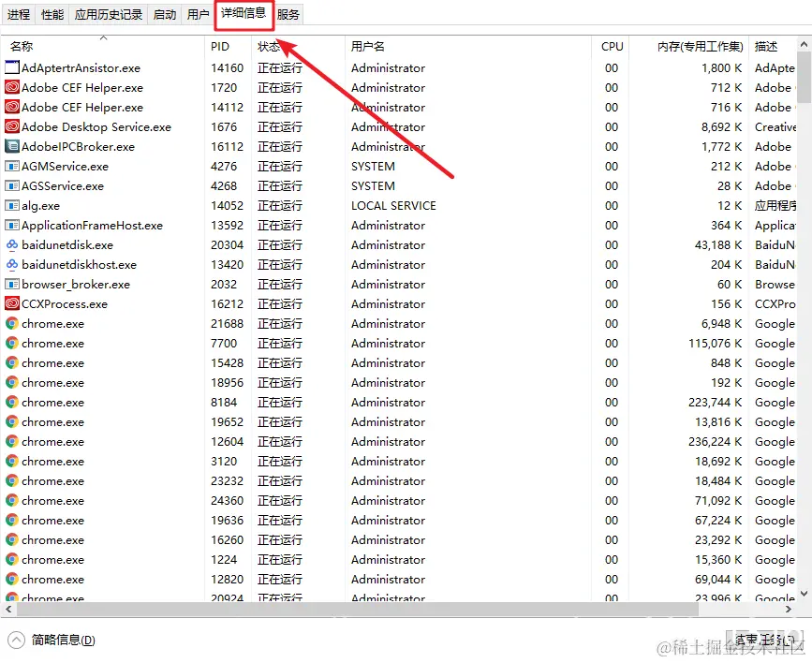The height and width of the screenshot is (663, 812).
Task: Click the PID cell 2032
Action: (224, 285)
